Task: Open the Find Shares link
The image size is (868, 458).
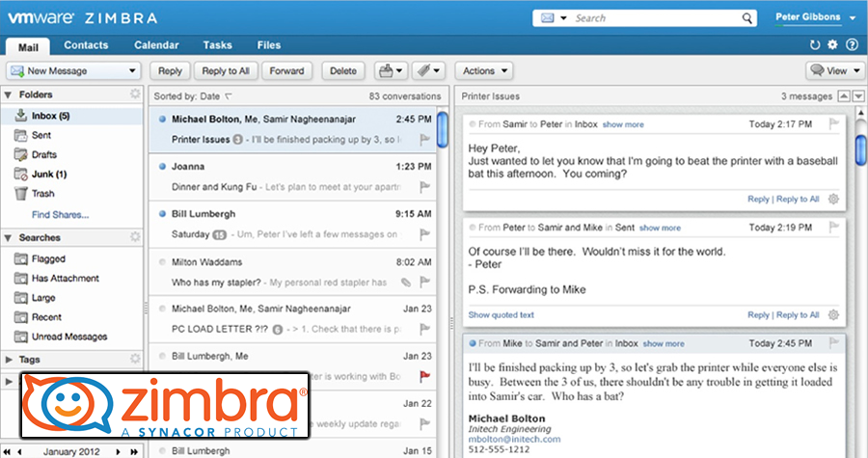Action: point(61,215)
